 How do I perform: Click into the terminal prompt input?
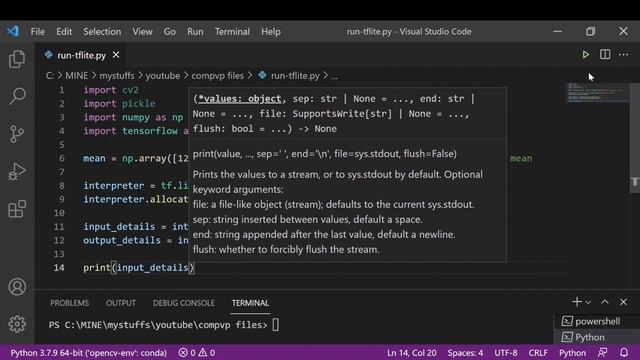276,325
